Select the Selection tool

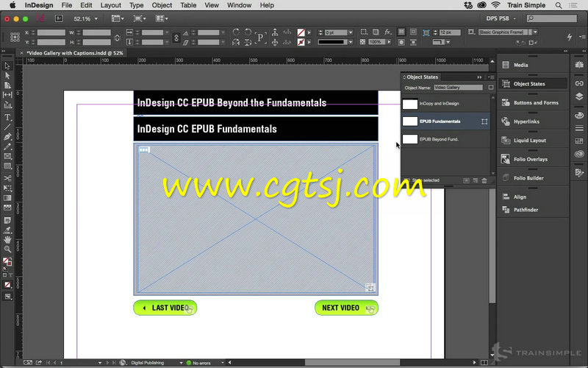(7, 66)
